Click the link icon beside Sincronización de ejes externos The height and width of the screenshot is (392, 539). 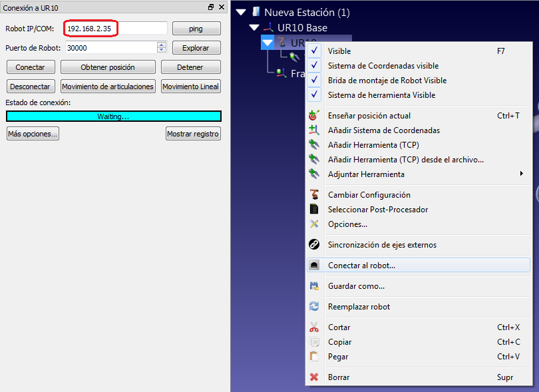(x=314, y=244)
